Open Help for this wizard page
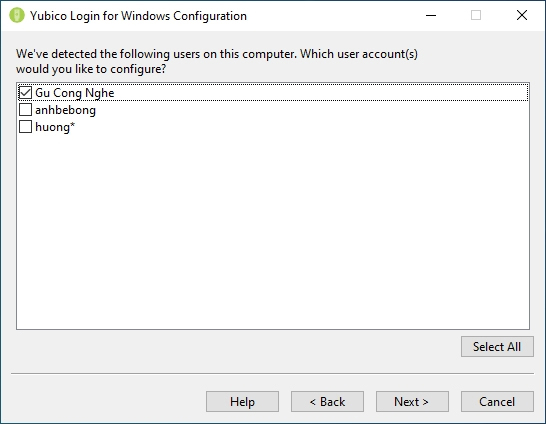The height and width of the screenshot is (424, 546). click(x=242, y=402)
